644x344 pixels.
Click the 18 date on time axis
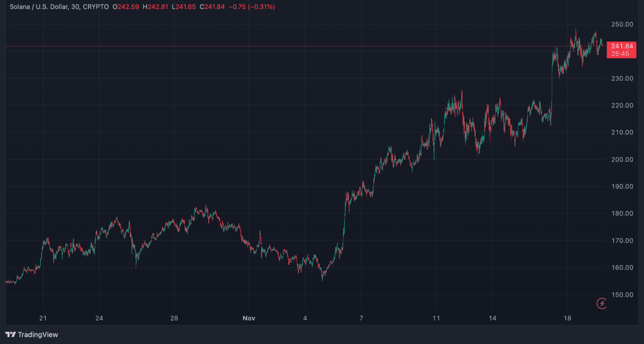(567, 318)
